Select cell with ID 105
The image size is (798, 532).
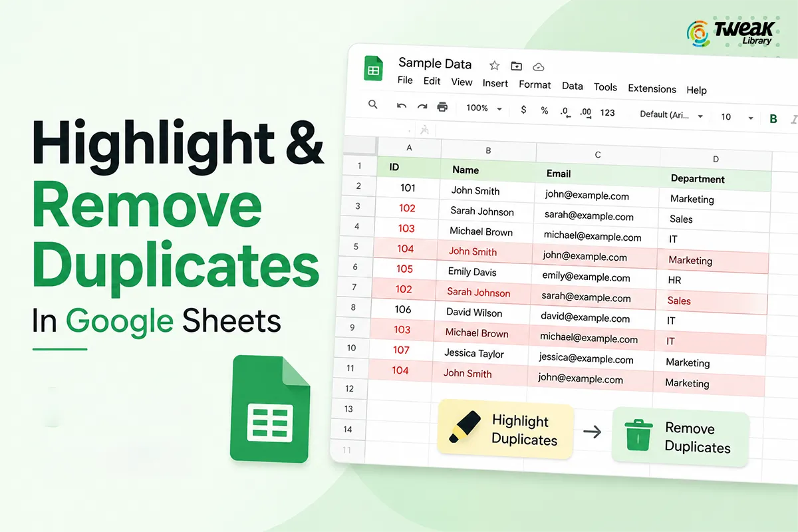point(404,269)
